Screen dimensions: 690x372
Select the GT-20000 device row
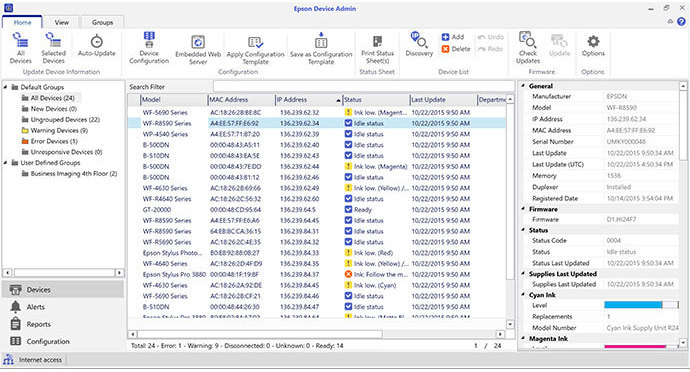317,210
